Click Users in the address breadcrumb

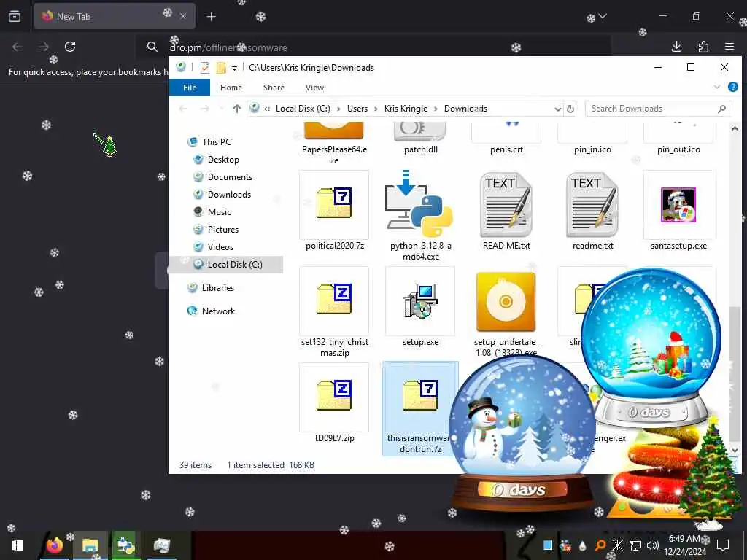tap(357, 109)
